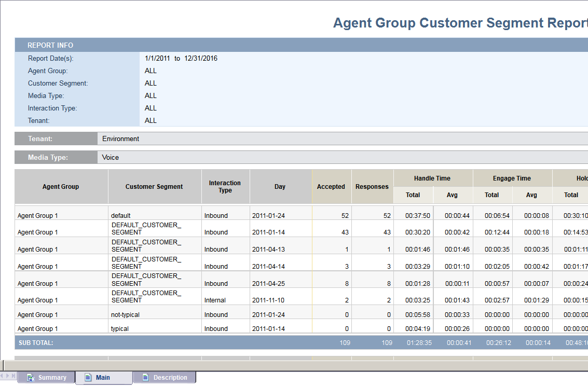Select the Main tab
This screenshot has height=387, width=588.
pos(103,377)
